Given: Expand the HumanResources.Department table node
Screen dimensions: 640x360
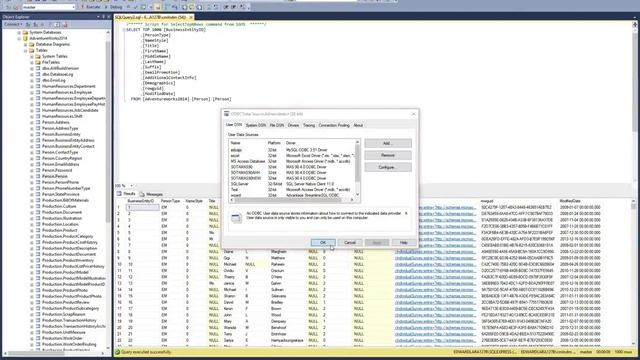Looking at the screenshot, I should (31, 87).
